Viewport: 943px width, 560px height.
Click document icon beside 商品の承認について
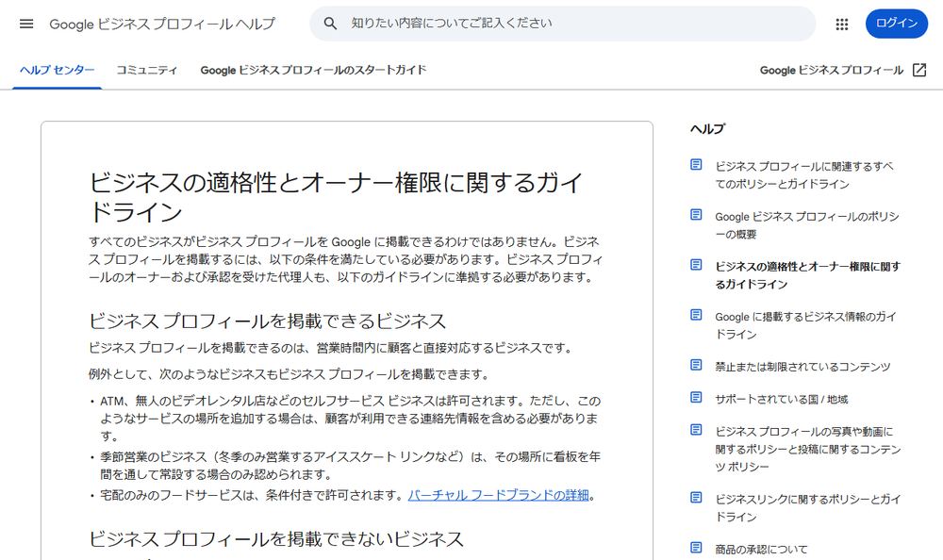coord(696,548)
